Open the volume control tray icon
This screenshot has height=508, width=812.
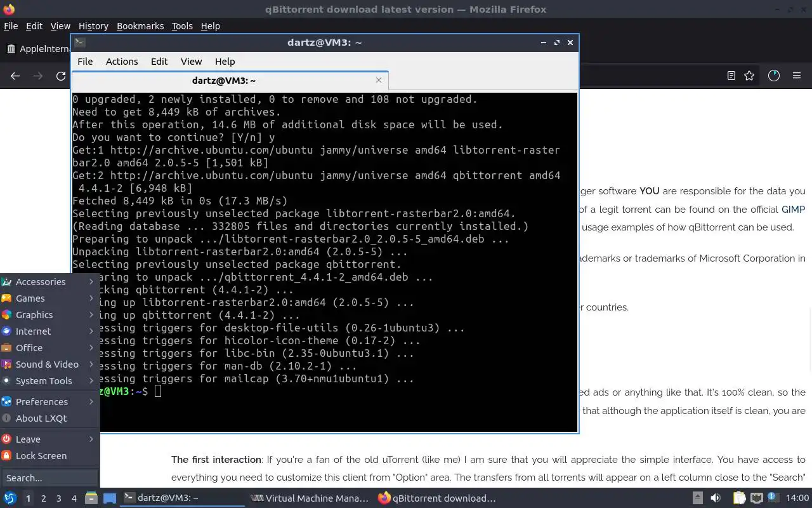coord(716,498)
